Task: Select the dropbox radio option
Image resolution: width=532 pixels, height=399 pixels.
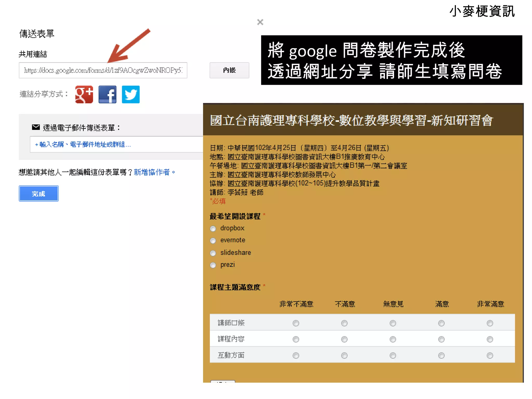Action: [213, 229]
